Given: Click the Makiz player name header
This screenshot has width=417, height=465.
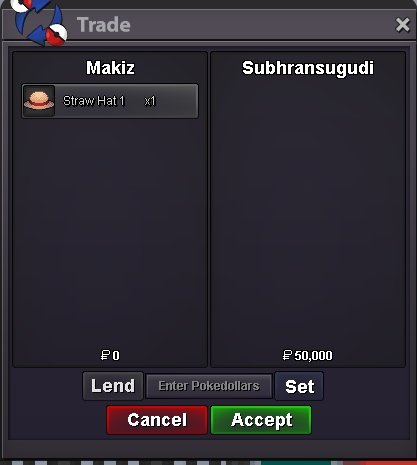Looking at the screenshot, I should 110,68.
